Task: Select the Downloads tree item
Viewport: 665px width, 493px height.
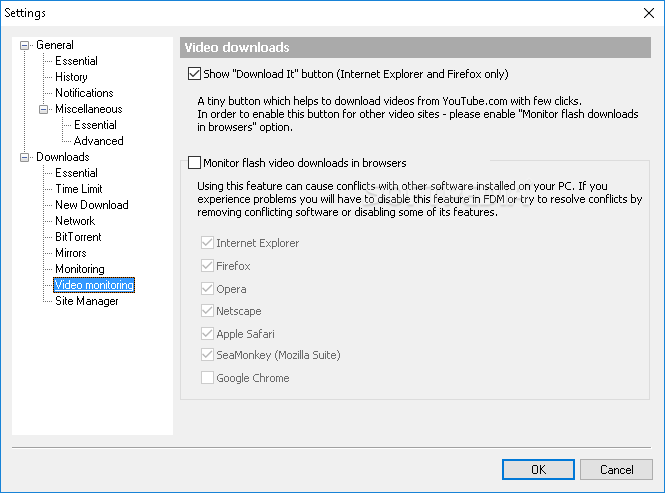Action: pyautogui.click(x=63, y=157)
